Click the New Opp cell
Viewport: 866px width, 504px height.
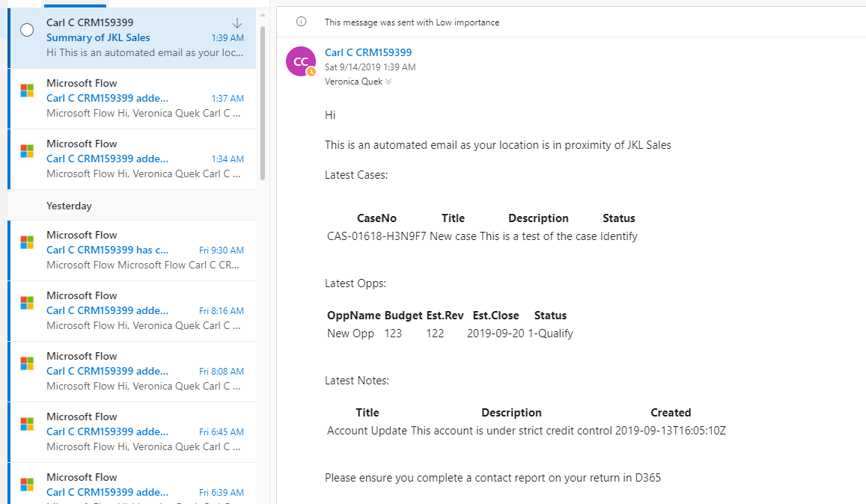(x=351, y=334)
